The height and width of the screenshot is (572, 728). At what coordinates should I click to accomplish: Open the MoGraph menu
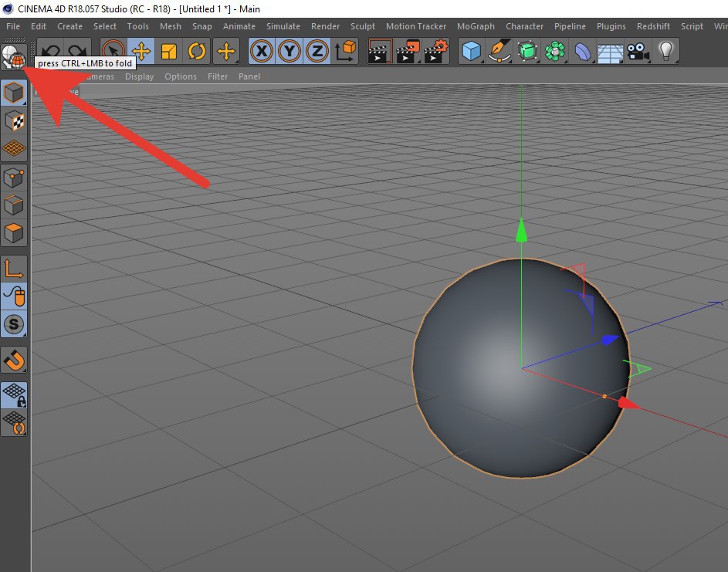[476, 26]
